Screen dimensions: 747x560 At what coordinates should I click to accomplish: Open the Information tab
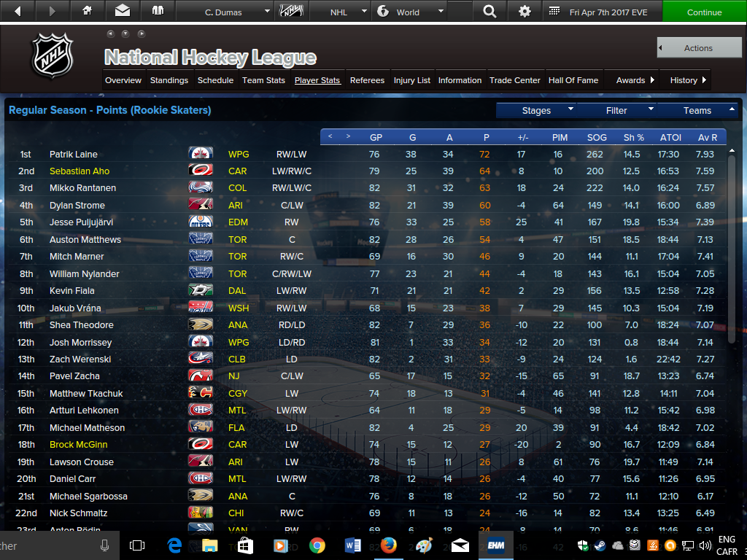tap(460, 80)
